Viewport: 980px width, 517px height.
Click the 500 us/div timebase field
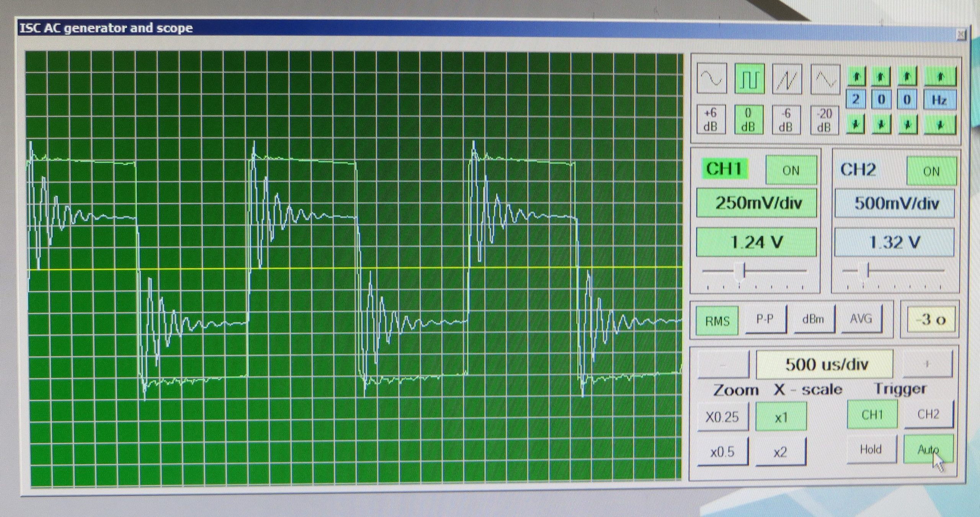coord(825,364)
